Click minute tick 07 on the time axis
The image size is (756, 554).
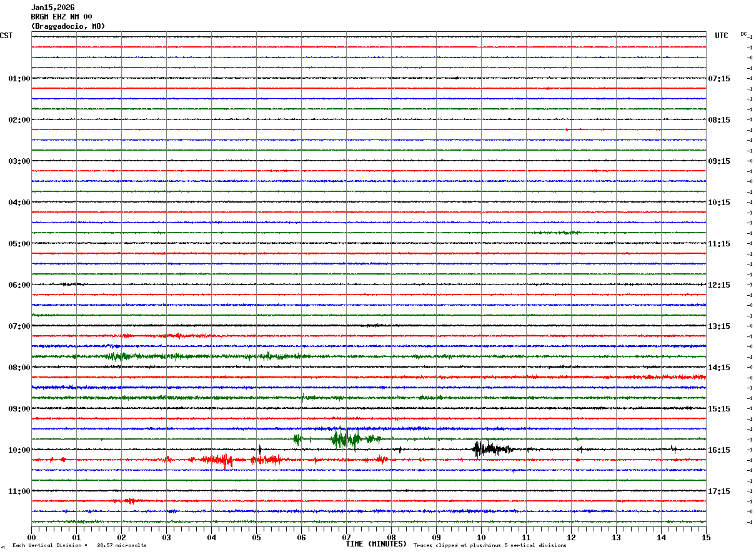click(x=347, y=537)
